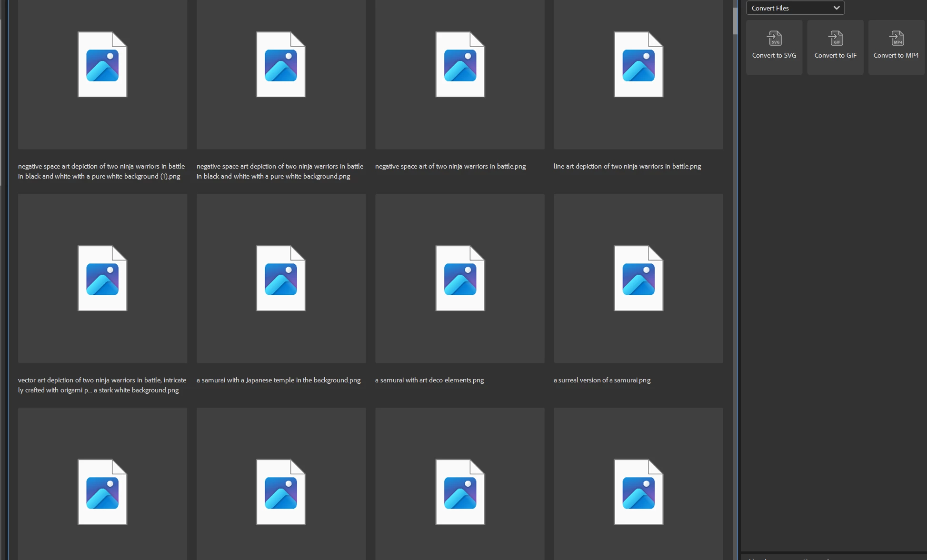This screenshot has height=560, width=927.
Task: Select the vector art origami ninja warriors thumbnail
Action: pos(102,279)
